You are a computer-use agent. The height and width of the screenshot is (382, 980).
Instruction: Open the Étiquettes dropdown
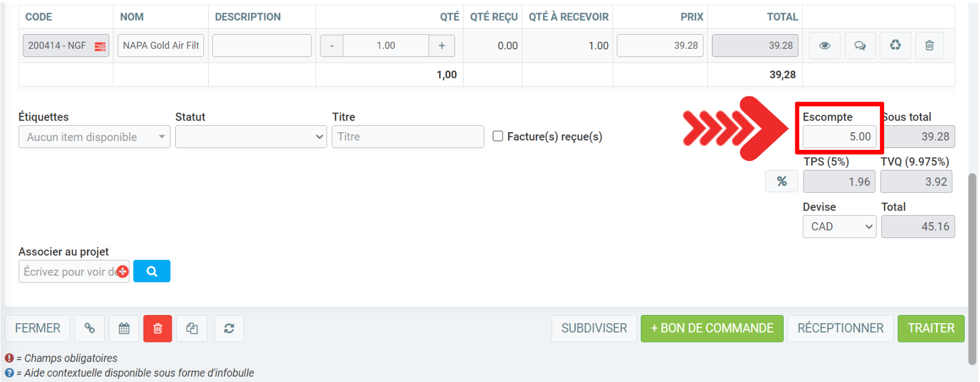click(x=94, y=137)
